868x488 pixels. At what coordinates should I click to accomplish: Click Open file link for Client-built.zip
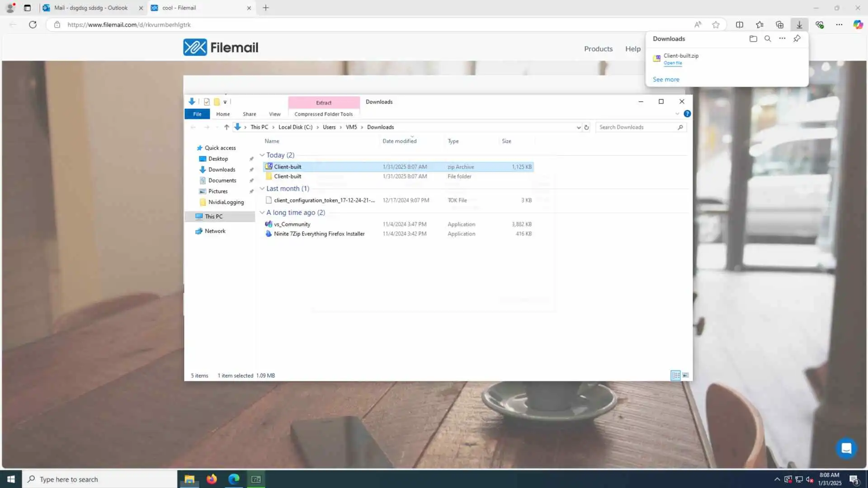[x=673, y=63]
